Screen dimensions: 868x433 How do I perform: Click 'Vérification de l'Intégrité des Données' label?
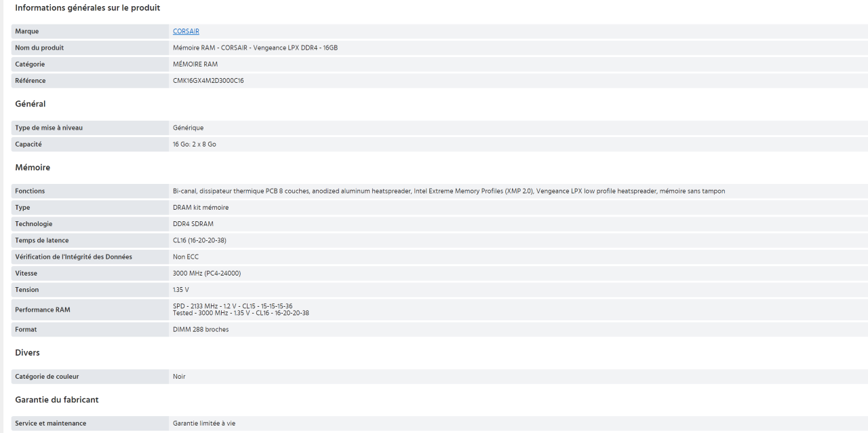click(x=74, y=257)
